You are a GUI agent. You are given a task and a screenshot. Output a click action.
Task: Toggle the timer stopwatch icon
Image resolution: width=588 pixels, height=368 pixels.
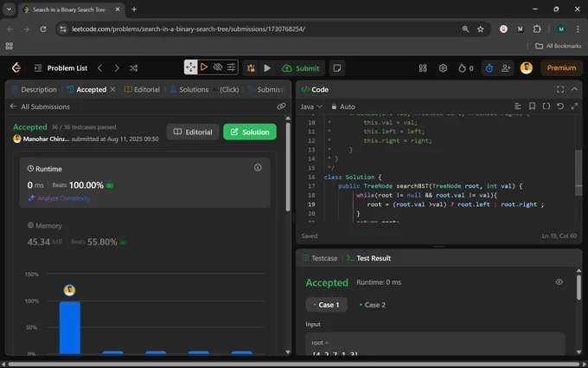(x=489, y=68)
